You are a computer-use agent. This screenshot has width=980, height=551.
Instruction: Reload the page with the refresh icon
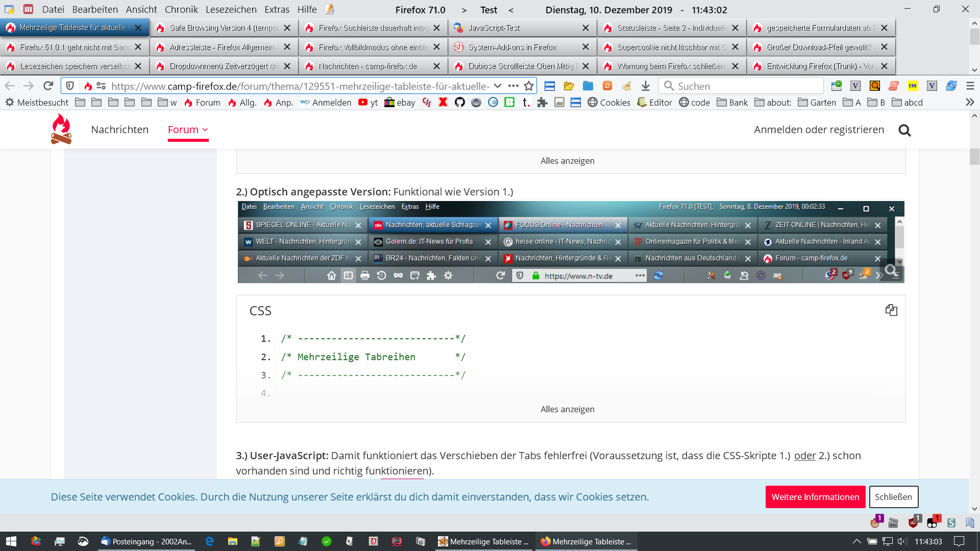48,86
